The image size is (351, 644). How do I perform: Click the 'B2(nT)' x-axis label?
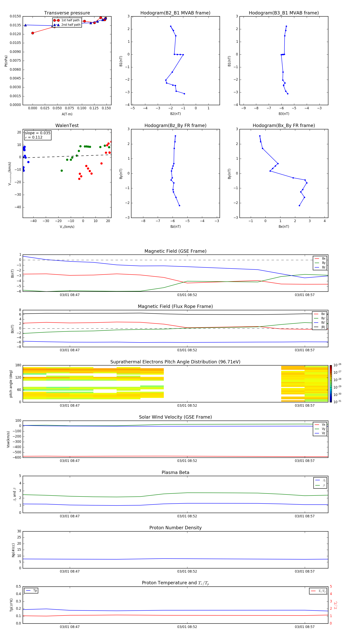[175, 114]
